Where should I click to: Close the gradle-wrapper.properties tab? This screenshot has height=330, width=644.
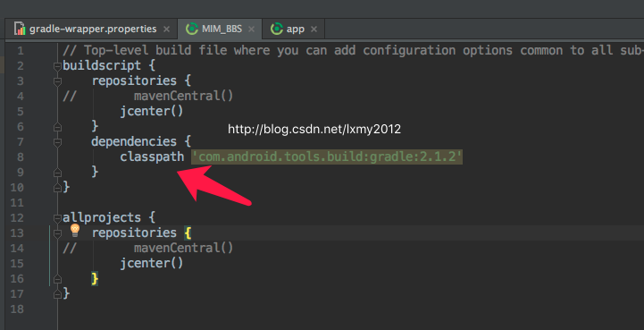click(x=166, y=30)
